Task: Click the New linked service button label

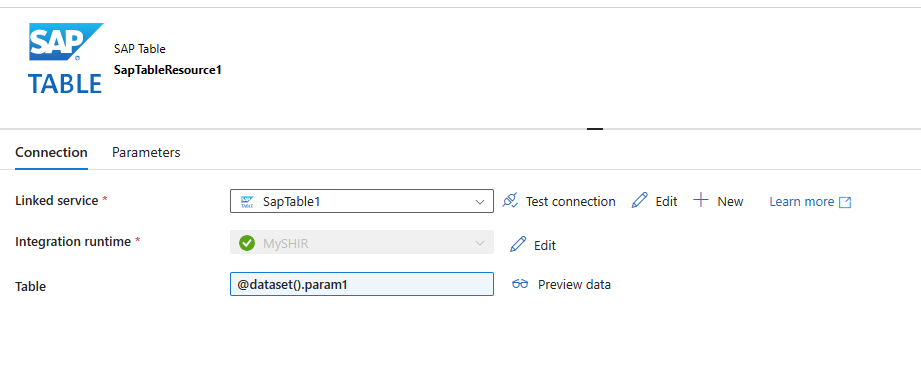Action: (x=730, y=202)
